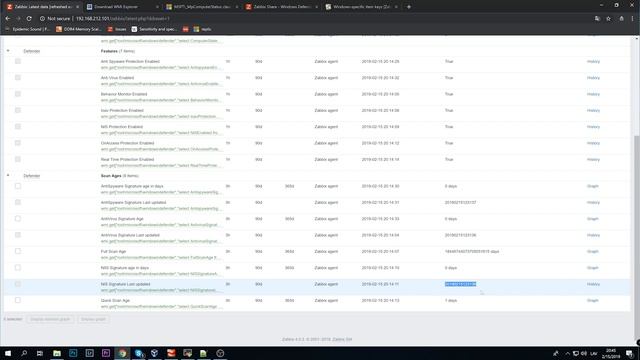Open the volume tray icon
The width and height of the screenshot is (640, 360).
click(x=584, y=353)
